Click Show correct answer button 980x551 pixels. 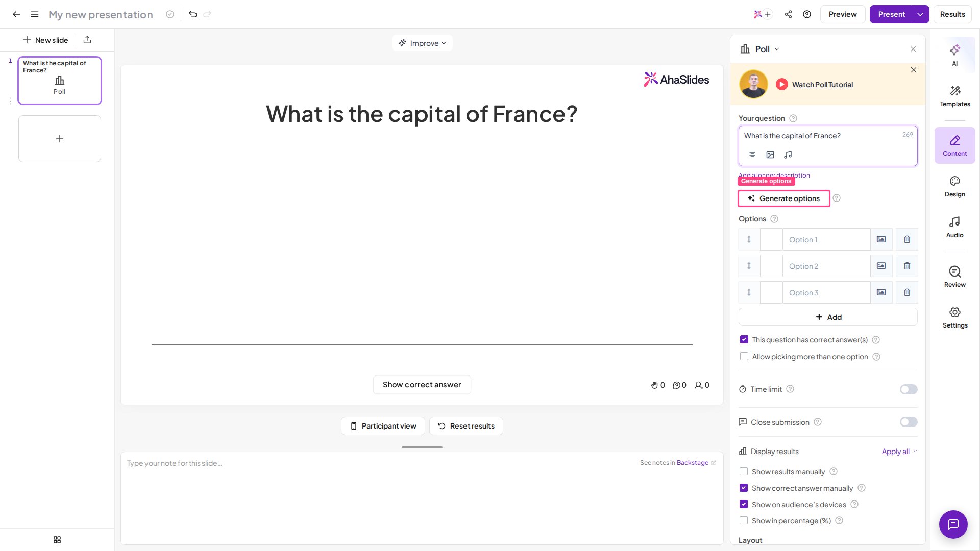pos(422,385)
